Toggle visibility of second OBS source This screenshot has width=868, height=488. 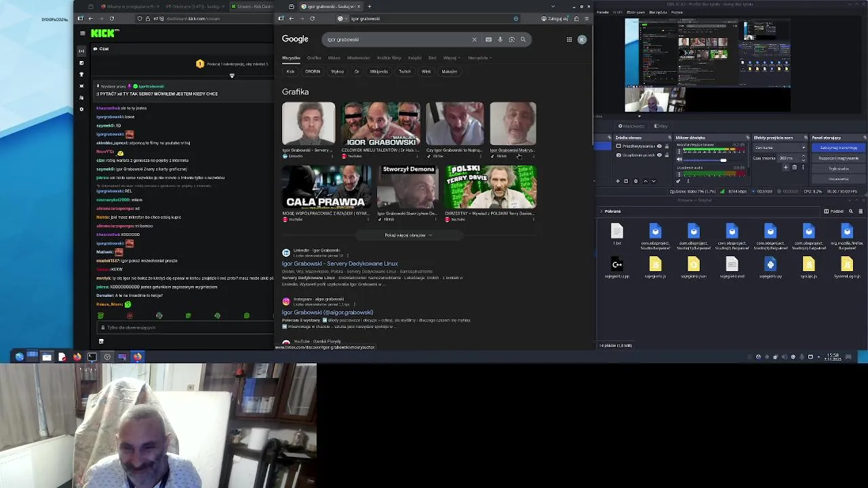(x=659, y=155)
